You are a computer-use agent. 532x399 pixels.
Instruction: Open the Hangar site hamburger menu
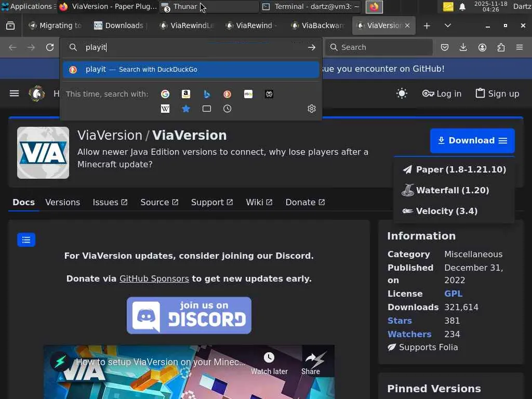(14, 94)
